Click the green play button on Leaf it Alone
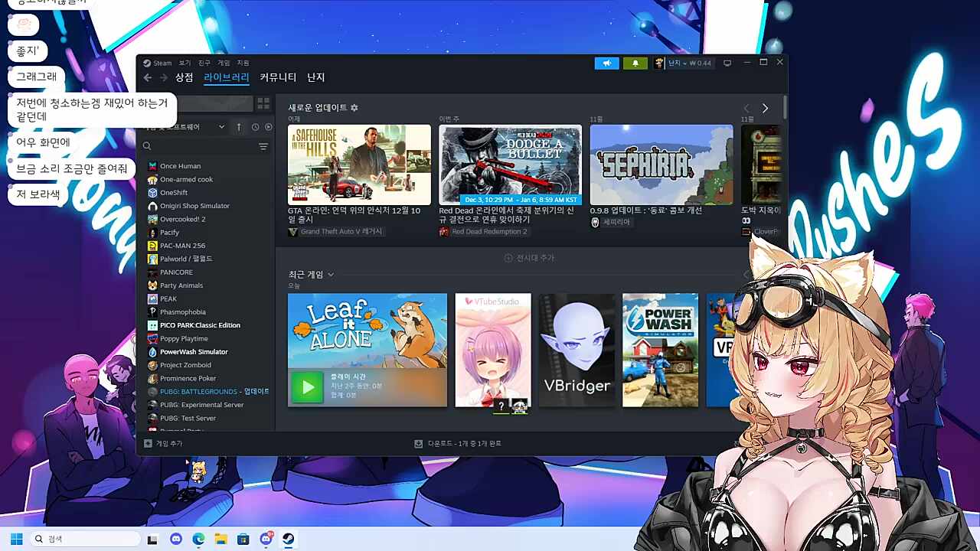The width and height of the screenshot is (980, 551). click(308, 387)
